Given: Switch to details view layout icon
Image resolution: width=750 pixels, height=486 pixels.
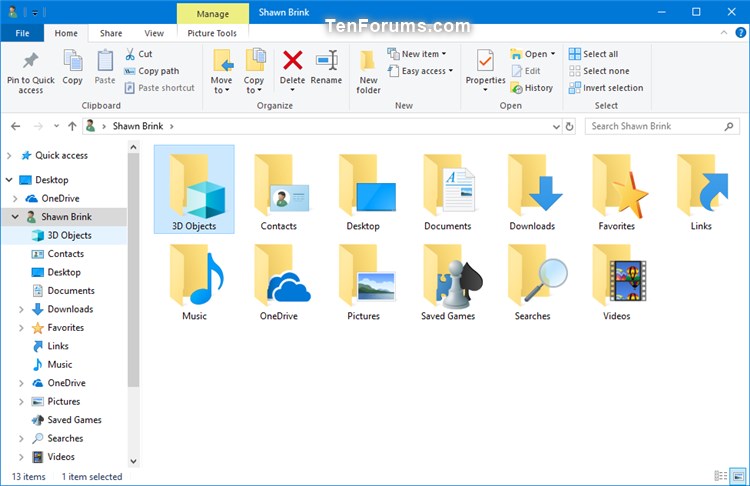Looking at the screenshot, I should (721, 475).
